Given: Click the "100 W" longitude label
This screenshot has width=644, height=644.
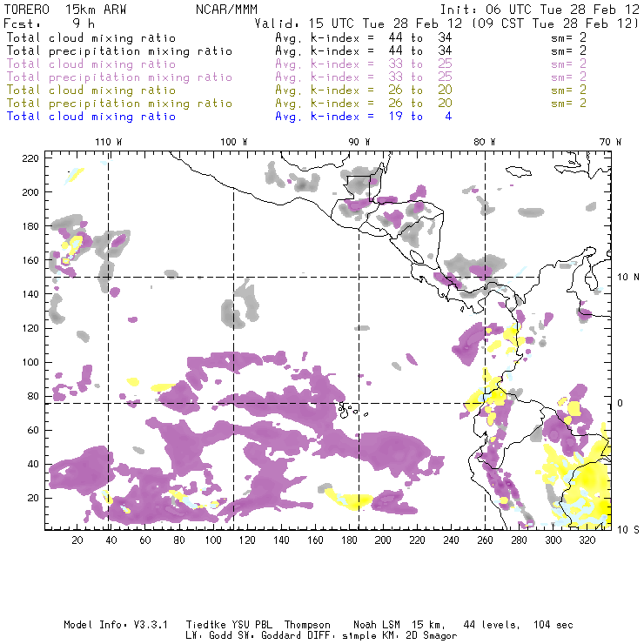Looking at the screenshot, I should tap(234, 142).
